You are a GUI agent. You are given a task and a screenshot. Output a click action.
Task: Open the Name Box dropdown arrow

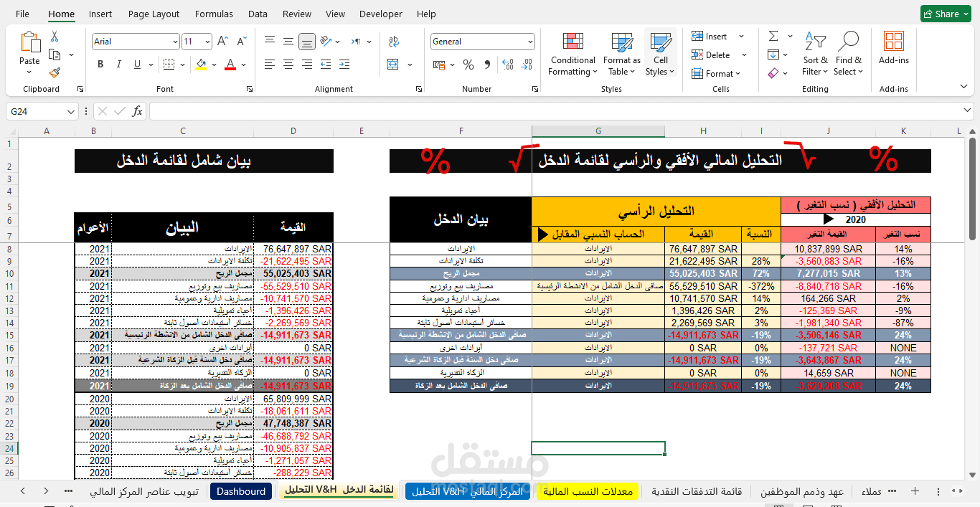click(71, 111)
